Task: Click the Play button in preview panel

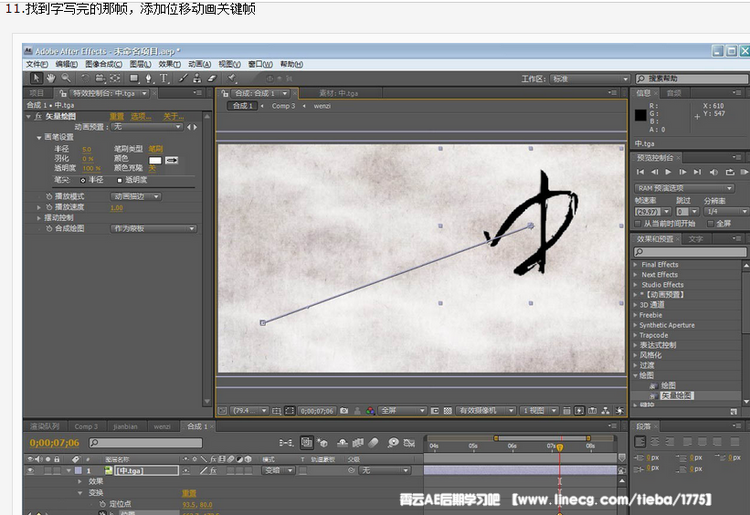Action: tap(669, 172)
